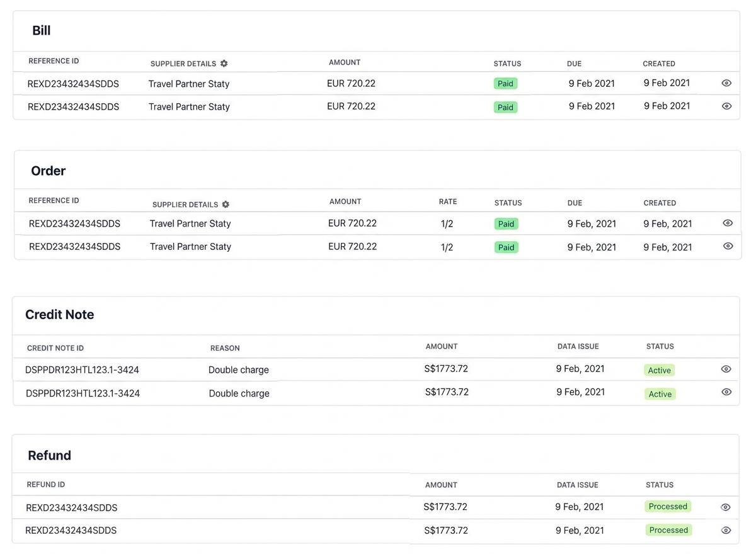Viewport: 756px width, 554px height.
Task: Open first Bill reference REXD23432434SDDS
Action: tap(73, 84)
